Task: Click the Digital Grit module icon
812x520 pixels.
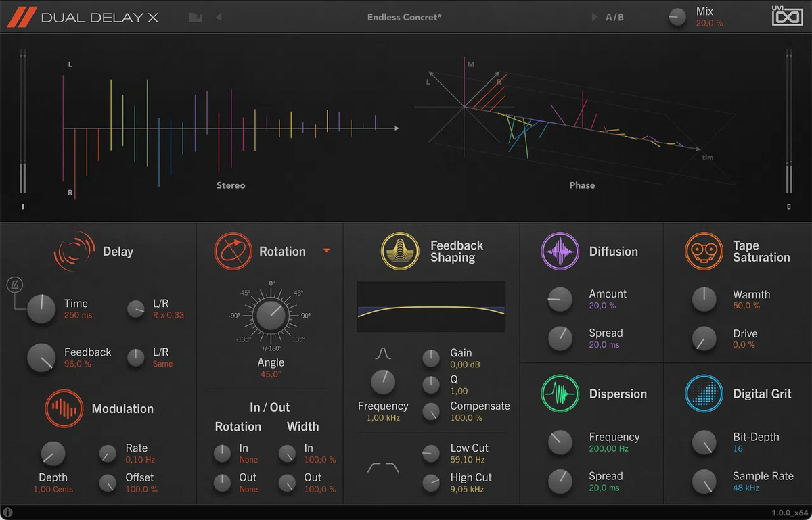Action: pos(704,394)
